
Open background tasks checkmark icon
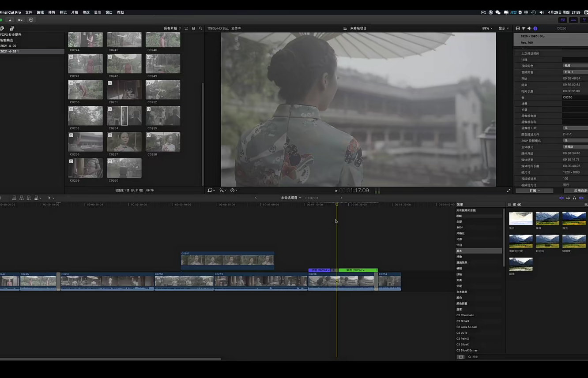pyautogui.click(x=31, y=20)
